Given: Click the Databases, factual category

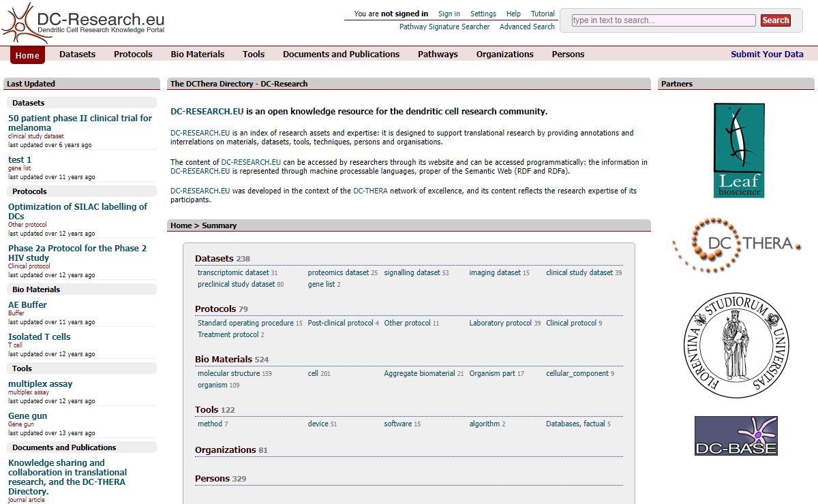Looking at the screenshot, I should pyautogui.click(x=575, y=424).
